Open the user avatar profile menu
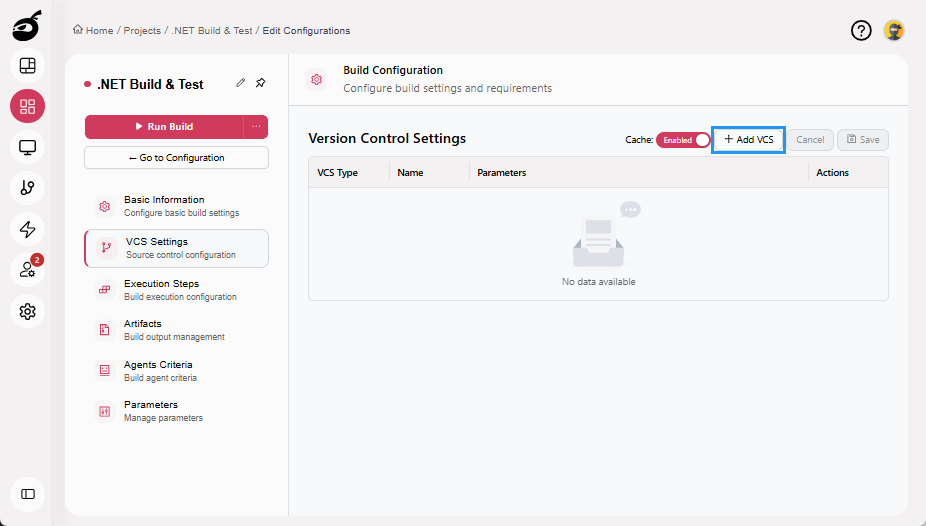 tap(894, 30)
